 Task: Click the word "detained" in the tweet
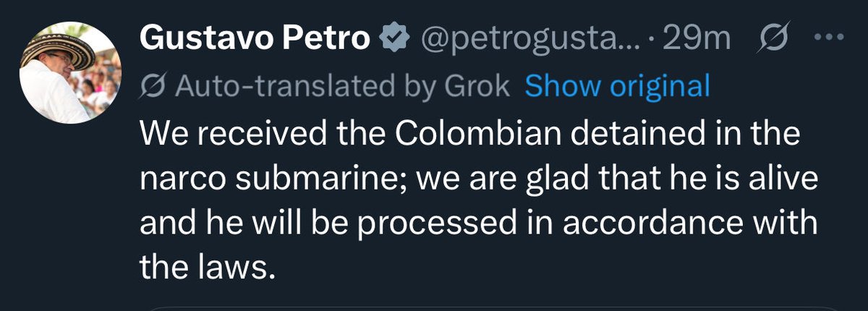[622, 134]
